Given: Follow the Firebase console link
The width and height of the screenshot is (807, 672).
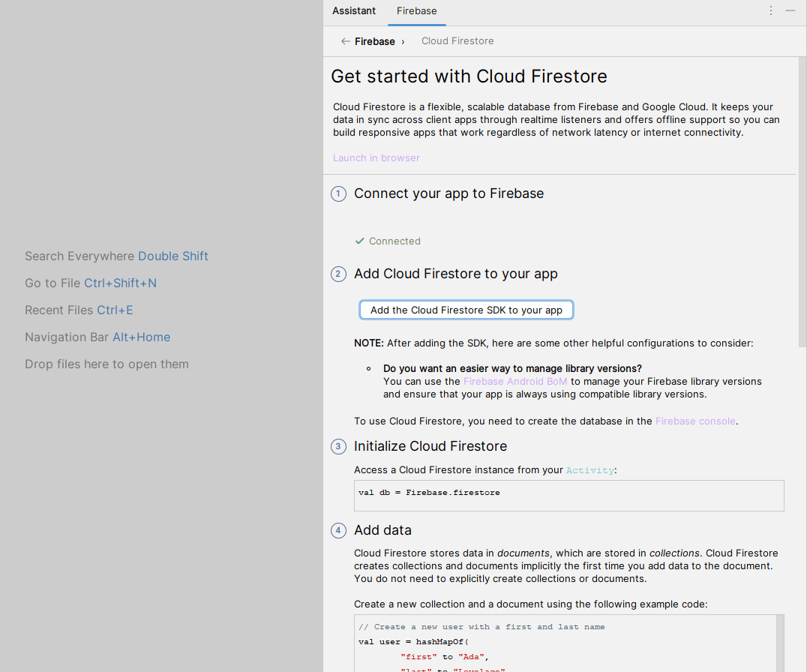Looking at the screenshot, I should (x=695, y=421).
